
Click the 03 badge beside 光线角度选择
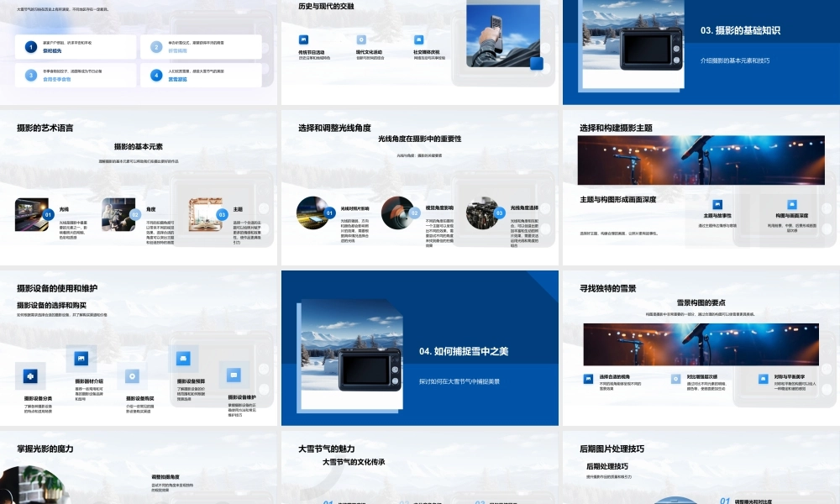[x=499, y=213]
